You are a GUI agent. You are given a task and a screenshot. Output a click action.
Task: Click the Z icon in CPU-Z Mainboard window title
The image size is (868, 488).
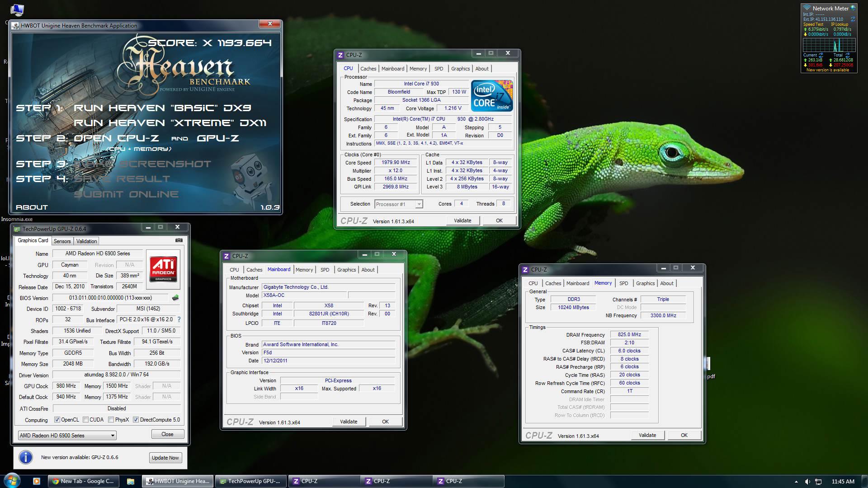[x=226, y=256]
